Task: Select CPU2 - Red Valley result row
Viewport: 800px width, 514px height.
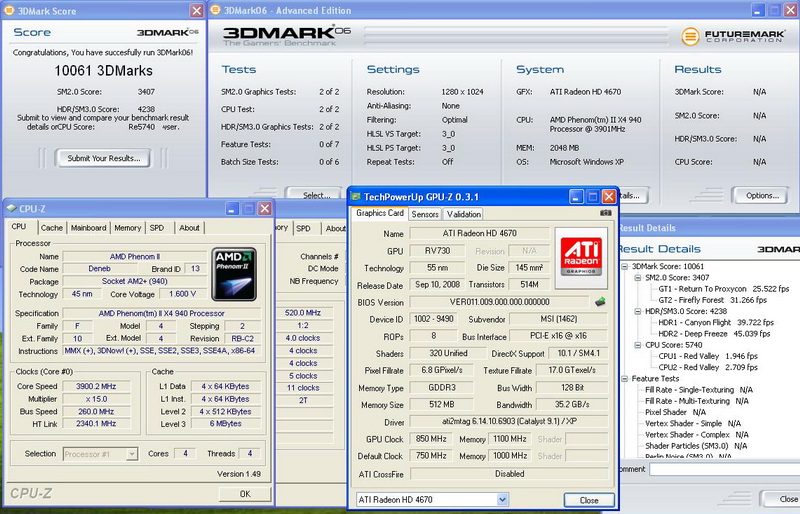Action: (x=708, y=368)
